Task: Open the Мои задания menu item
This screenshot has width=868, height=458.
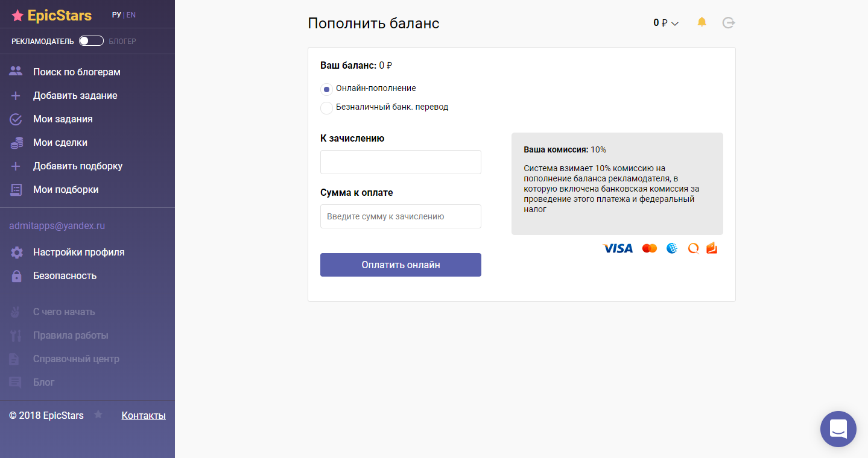Action: click(x=63, y=119)
